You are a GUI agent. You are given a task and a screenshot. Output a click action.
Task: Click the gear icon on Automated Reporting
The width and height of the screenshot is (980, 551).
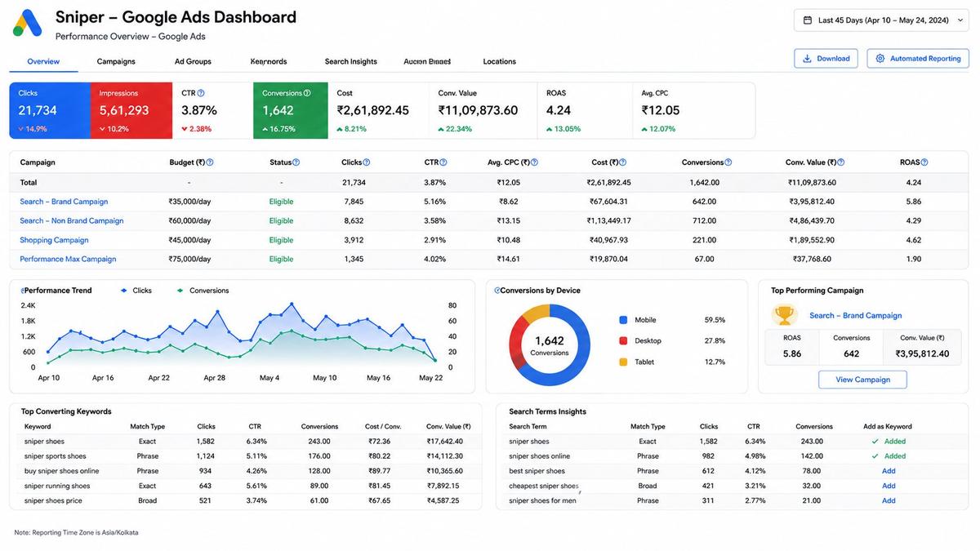pos(880,59)
